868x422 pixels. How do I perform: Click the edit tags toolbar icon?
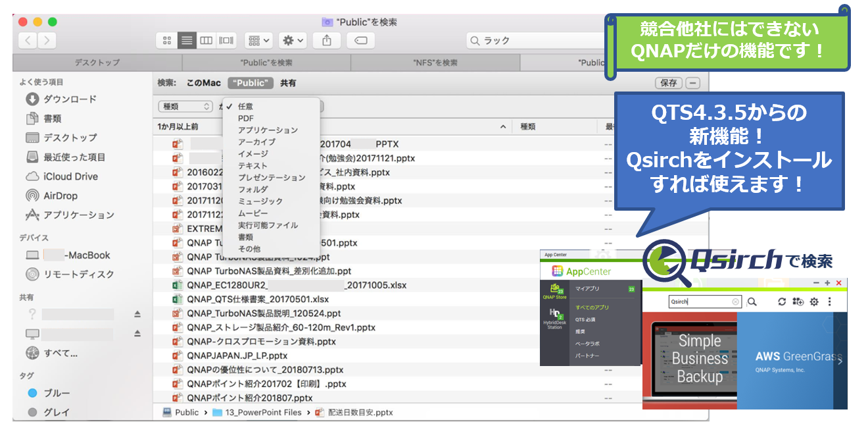coord(360,41)
